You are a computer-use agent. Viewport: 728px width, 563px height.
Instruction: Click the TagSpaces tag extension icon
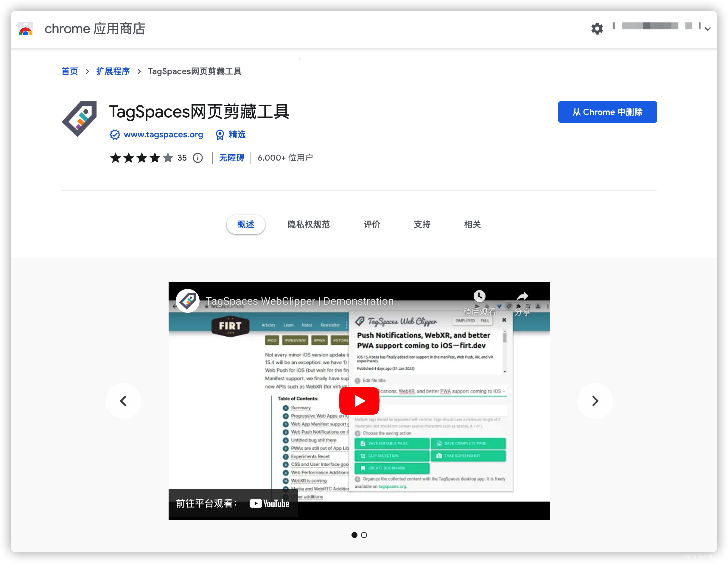tap(80, 118)
